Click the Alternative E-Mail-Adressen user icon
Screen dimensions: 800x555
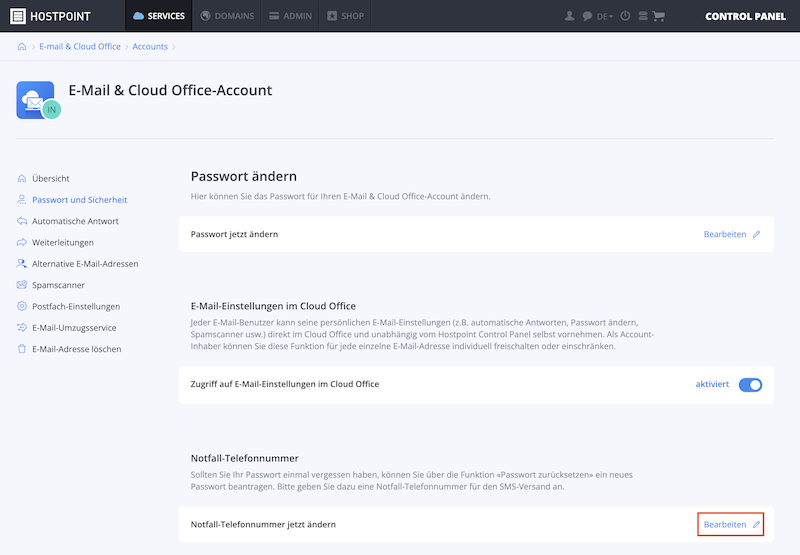click(x=21, y=263)
